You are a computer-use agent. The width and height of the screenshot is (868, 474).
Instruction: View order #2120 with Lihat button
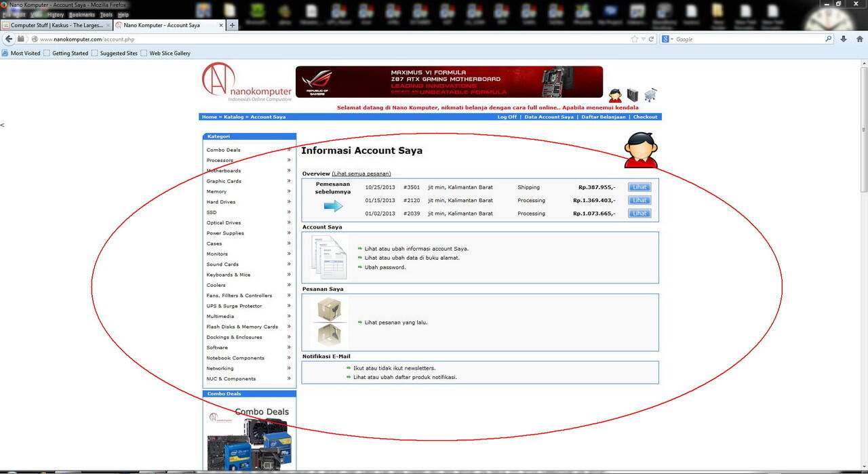(x=639, y=200)
